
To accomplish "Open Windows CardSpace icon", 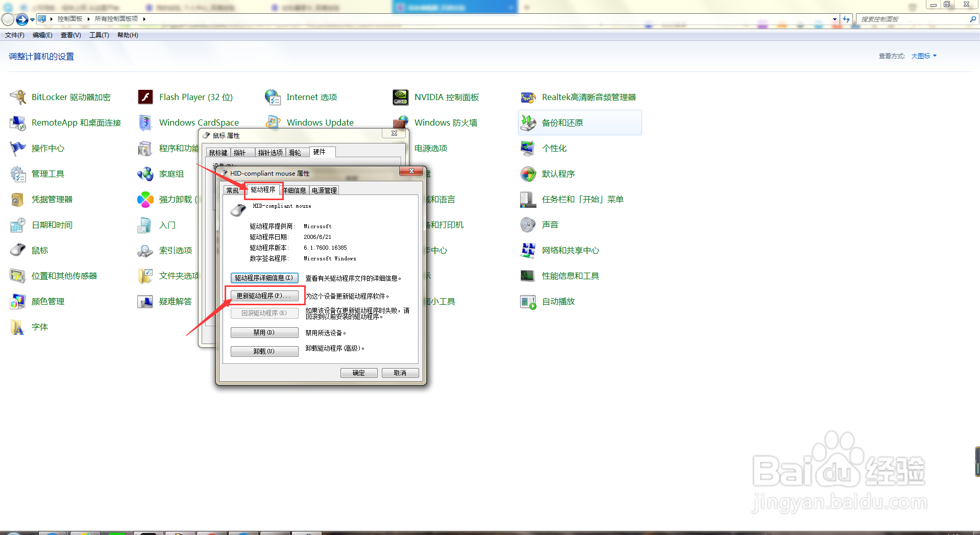I will click(x=145, y=123).
